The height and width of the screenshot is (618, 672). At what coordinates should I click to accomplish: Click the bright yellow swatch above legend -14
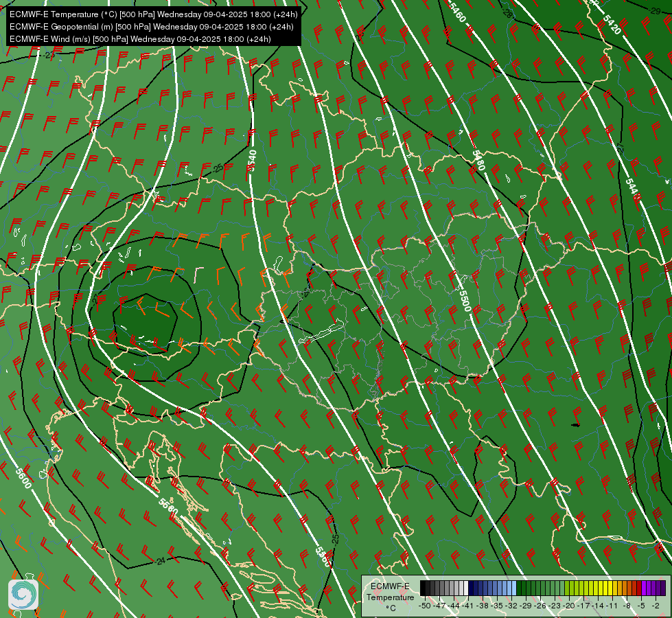point(601,588)
